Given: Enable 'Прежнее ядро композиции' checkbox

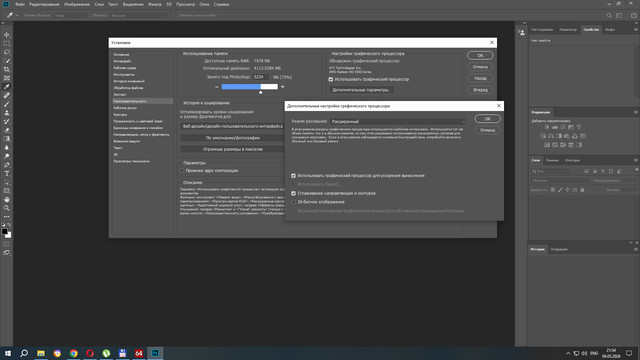Looking at the screenshot, I should pos(182,171).
